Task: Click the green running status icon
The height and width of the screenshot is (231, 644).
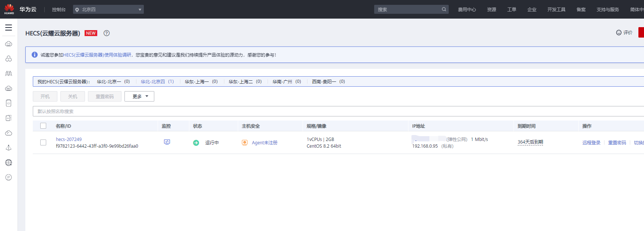Action: (196, 143)
